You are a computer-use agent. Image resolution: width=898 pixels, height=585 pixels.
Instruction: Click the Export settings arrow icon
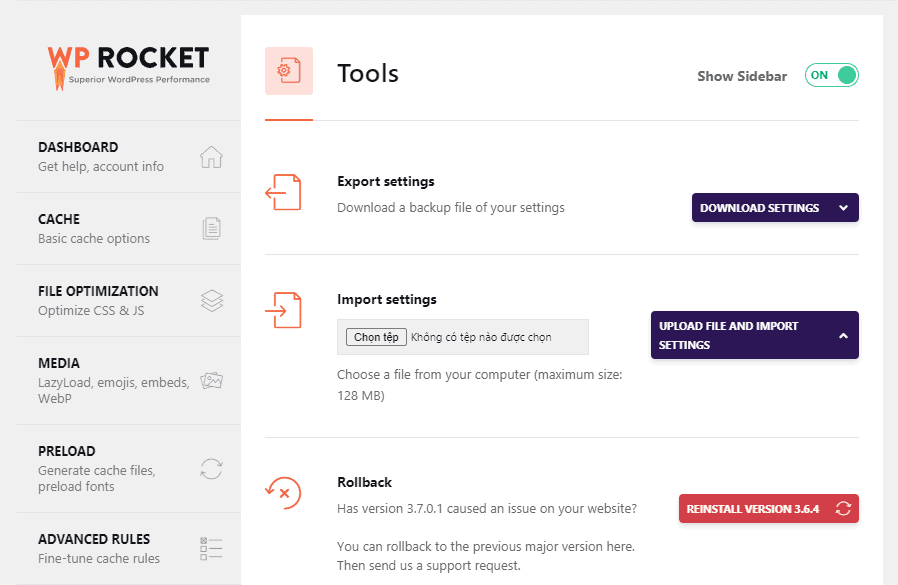pyautogui.click(x=283, y=192)
